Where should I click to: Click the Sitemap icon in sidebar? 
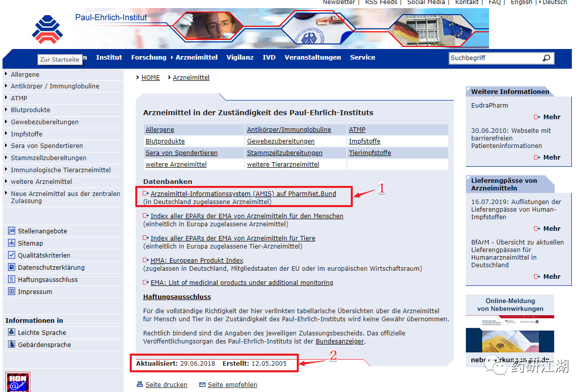click(x=12, y=242)
